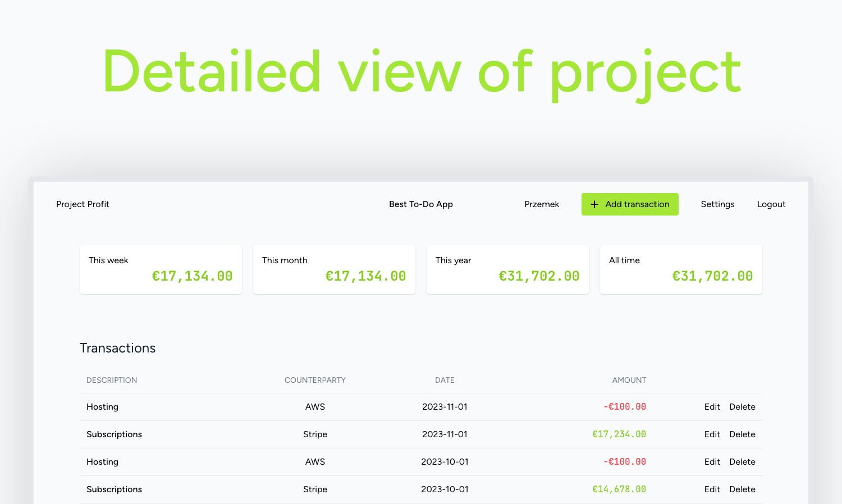Select the This week profit card

pyautogui.click(x=161, y=269)
